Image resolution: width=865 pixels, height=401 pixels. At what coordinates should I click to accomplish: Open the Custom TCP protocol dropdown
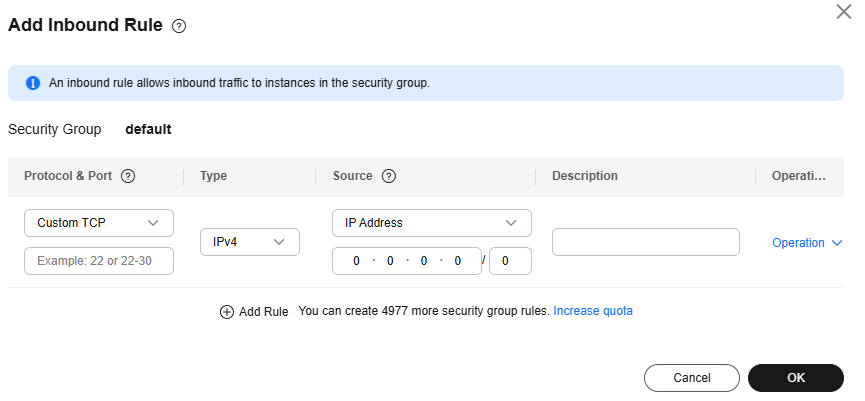pos(99,223)
